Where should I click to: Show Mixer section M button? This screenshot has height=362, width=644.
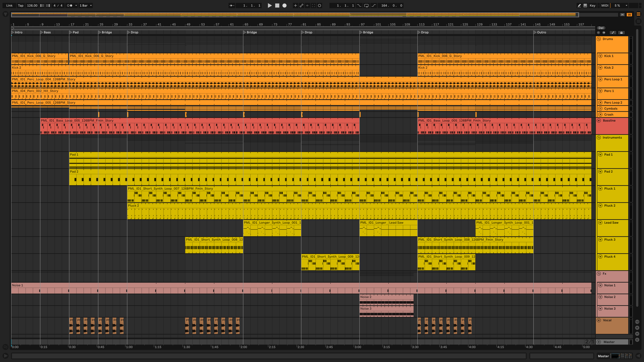[x=637, y=334]
